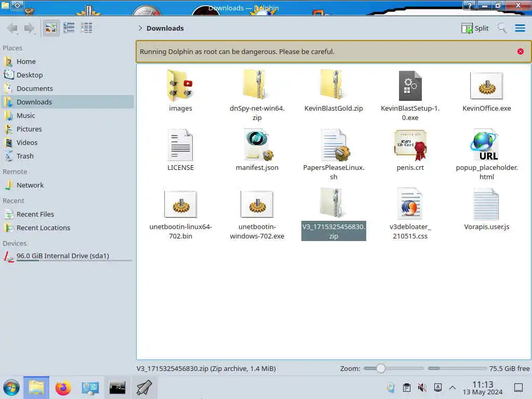Viewport: 532px width, 399px height.
Task: Open the Windows 7 style start menu
Action: tap(11, 388)
